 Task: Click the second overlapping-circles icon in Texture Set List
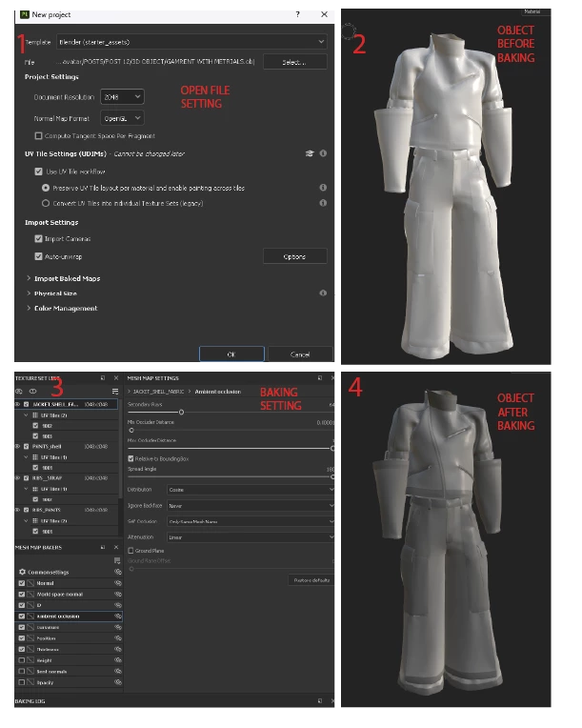32,392
